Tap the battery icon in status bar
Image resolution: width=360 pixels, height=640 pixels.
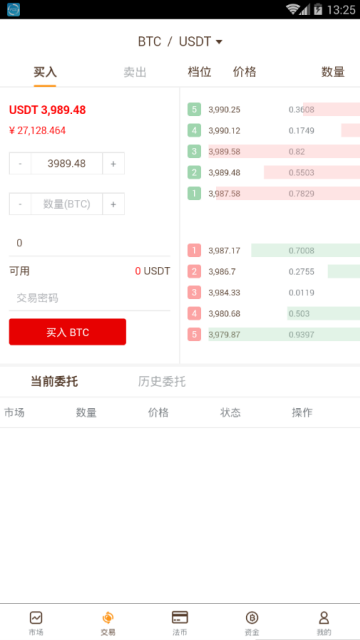pyautogui.click(x=318, y=9)
